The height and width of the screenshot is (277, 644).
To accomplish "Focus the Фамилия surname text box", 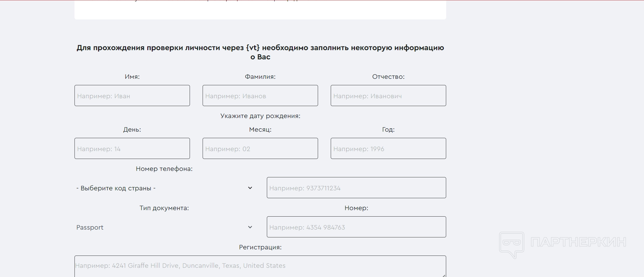I will pyautogui.click(x=260, y=96).
